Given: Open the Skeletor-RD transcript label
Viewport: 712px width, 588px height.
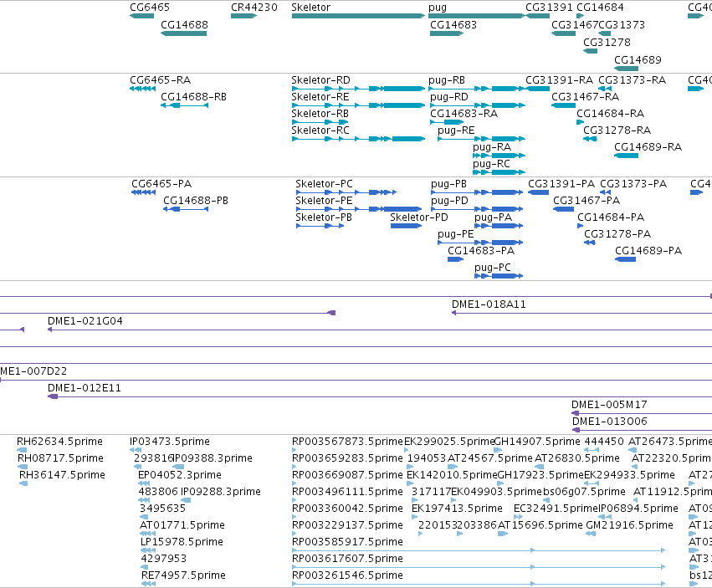Looking at the screenshot, I should click(321, 80).
